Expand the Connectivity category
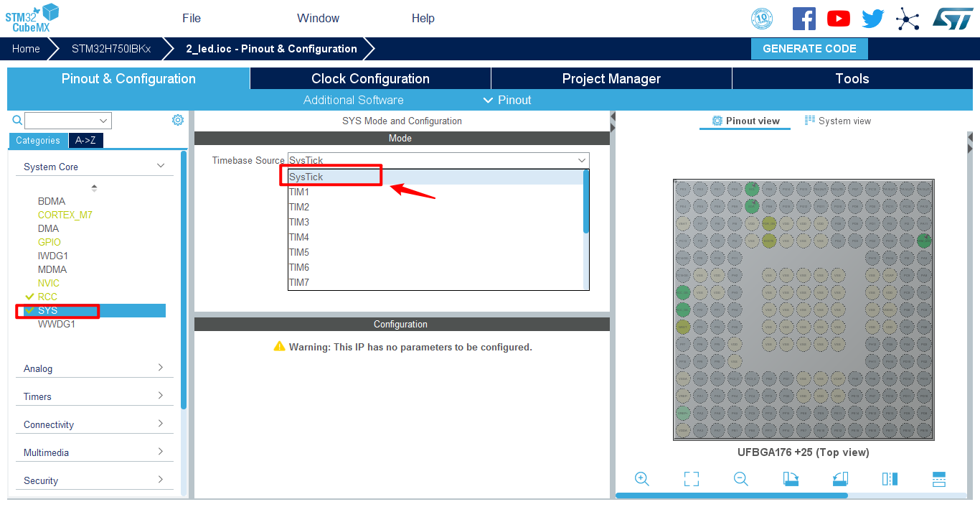The width and height of the screenshot is (980, 507). [94, 424]
